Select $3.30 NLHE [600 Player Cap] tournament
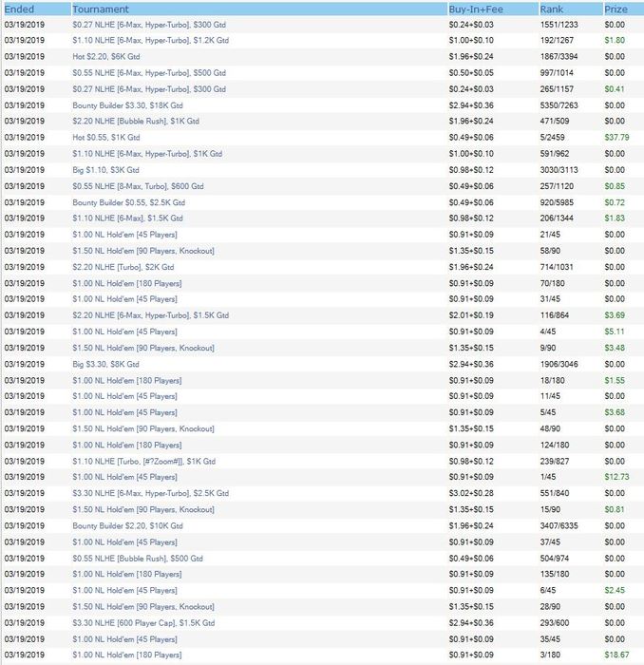This screenshot has width=644, height=665. [143, 623]
